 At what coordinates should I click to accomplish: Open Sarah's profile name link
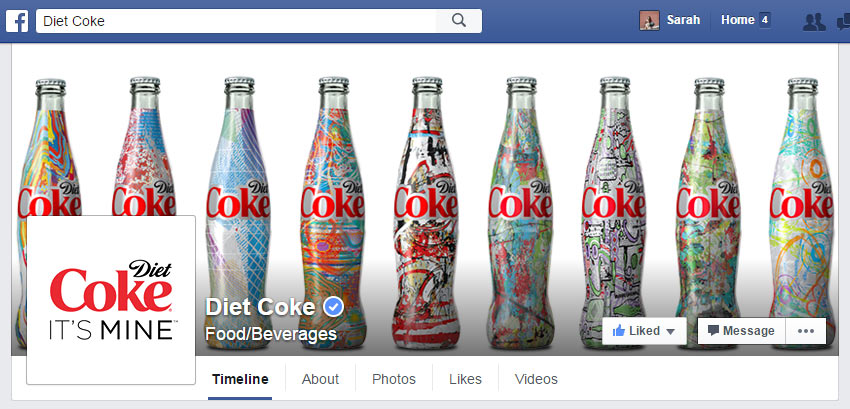683,20
